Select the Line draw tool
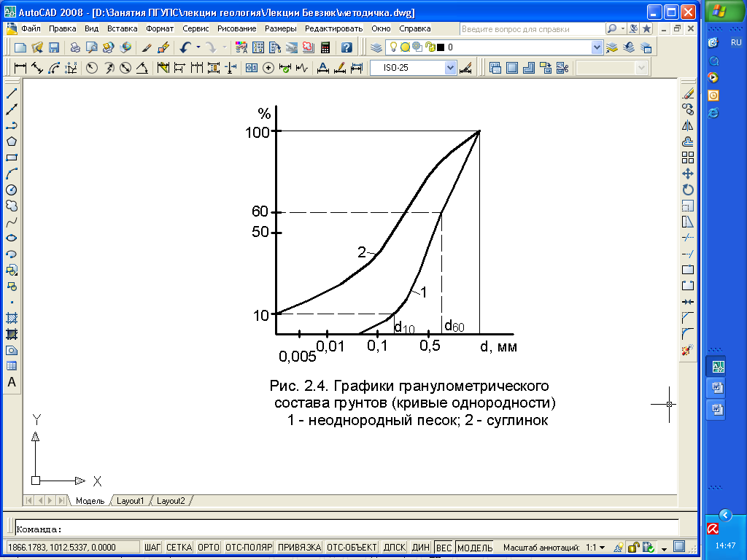Image resolution: width=747 pixels, height=560 pixels. (12, 93)
